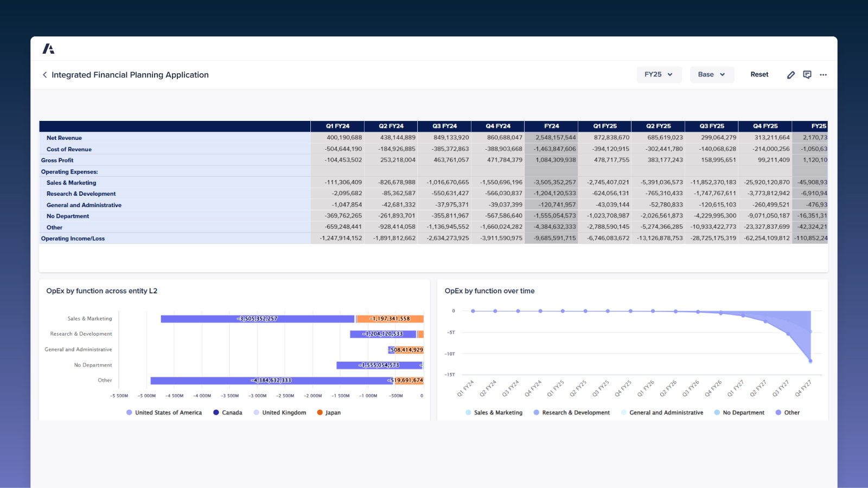
Task: Select the Q1 FY24 column header
Action: coord(337,126)
